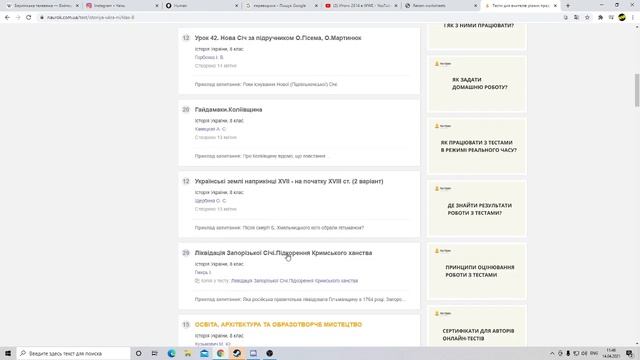The width and height of the screenshot is (640, 360).
Task: Reload the current page
Action: coord(29,18)
